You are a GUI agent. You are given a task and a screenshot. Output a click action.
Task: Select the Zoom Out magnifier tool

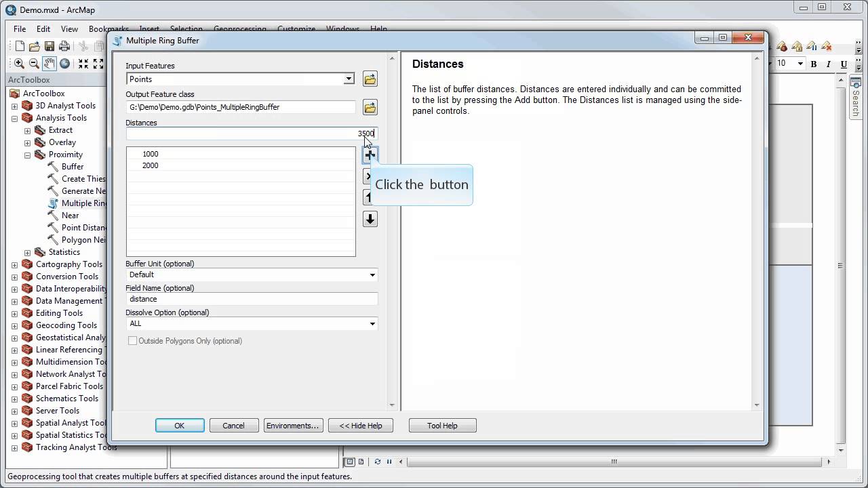[x=34, y=64]
